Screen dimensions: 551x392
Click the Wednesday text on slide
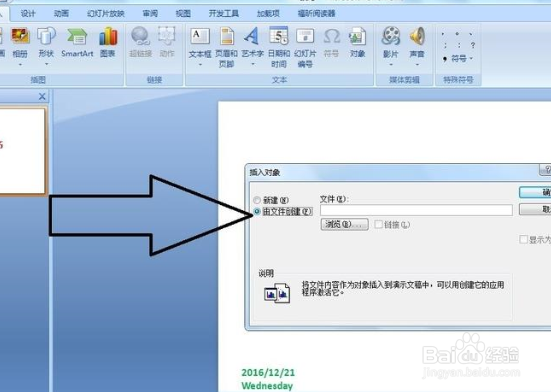pyautogui.click(x=267, y=386)
